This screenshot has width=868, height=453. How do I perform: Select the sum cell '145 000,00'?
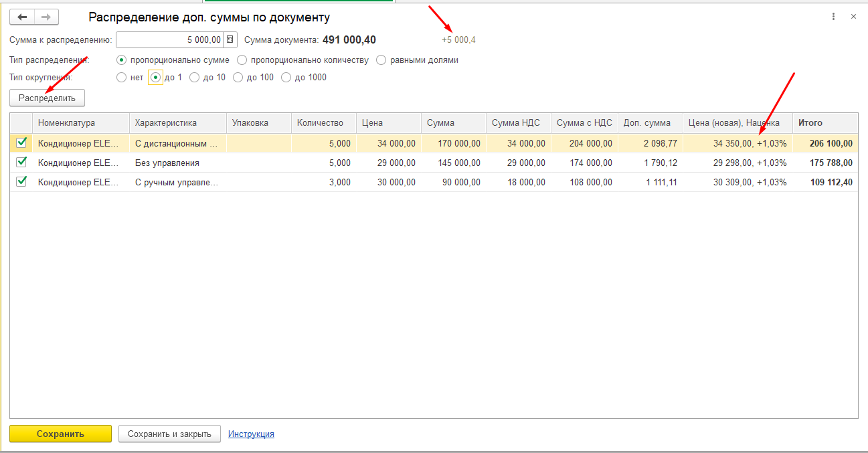click(454, 163)
